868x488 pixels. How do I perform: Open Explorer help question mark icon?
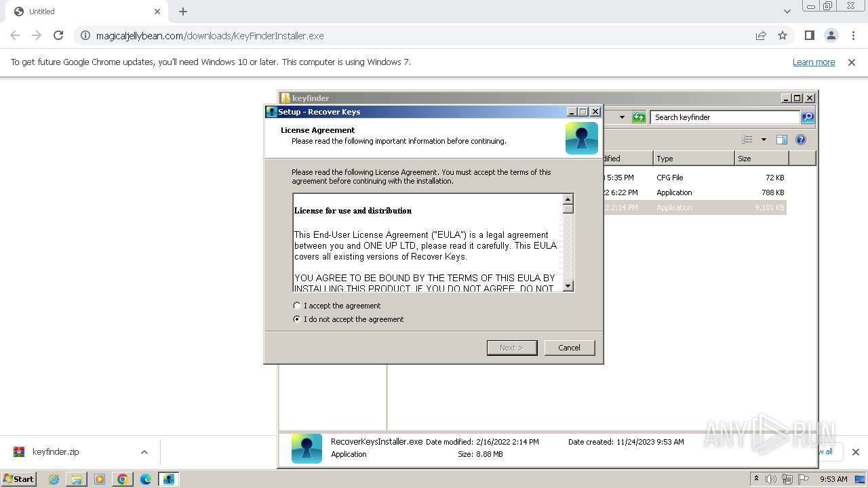pos(801,140)
